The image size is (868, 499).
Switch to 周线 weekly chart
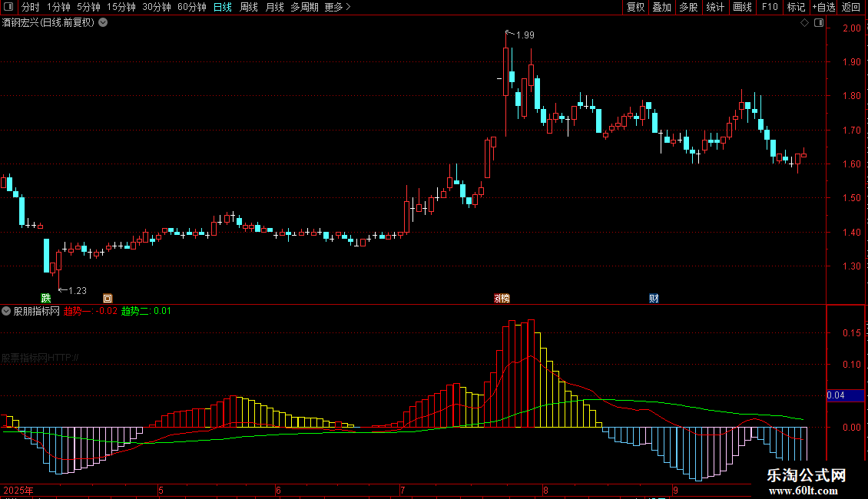click(249, 7)
